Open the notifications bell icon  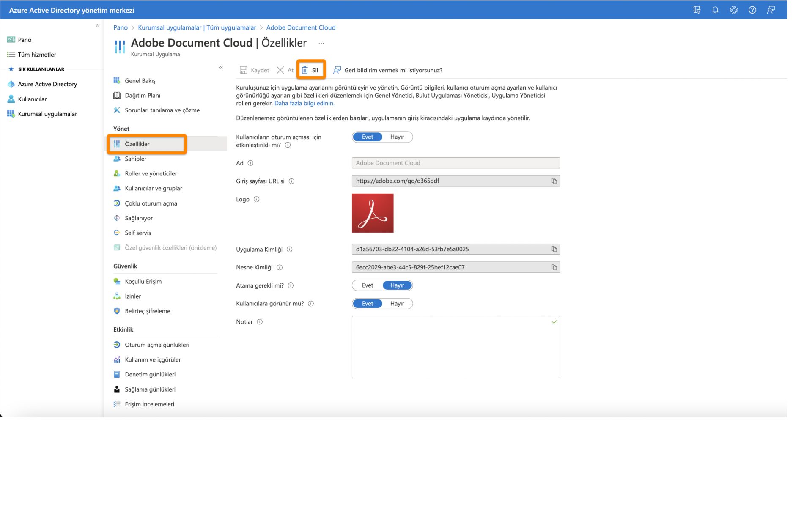coord(715,10)
